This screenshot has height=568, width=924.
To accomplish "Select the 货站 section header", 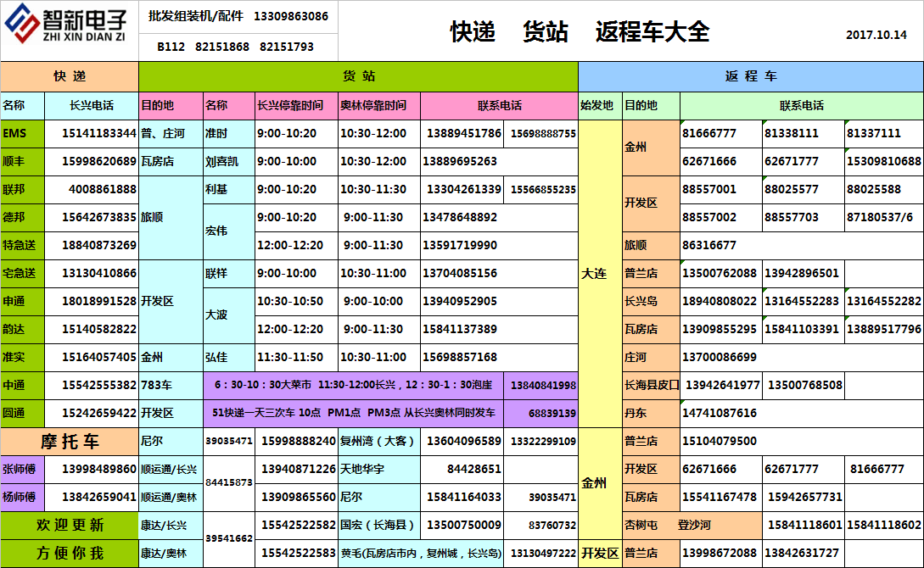I will click(356, 76).
